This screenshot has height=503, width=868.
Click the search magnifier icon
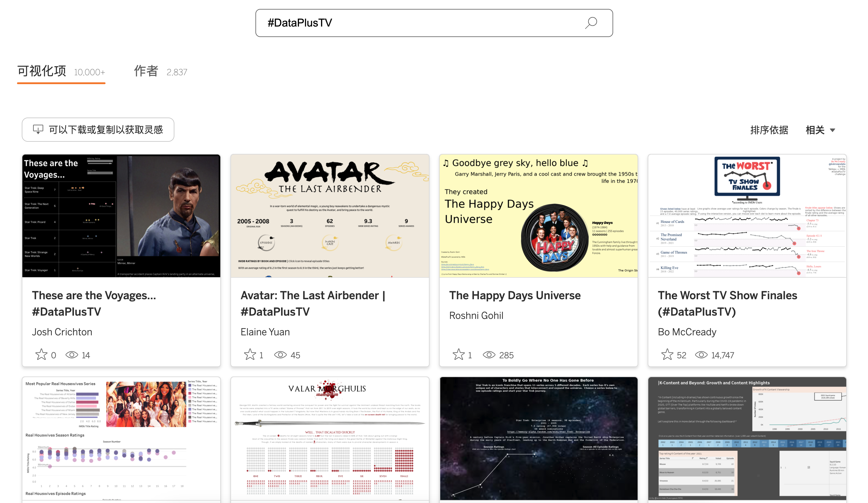[591, 23]
